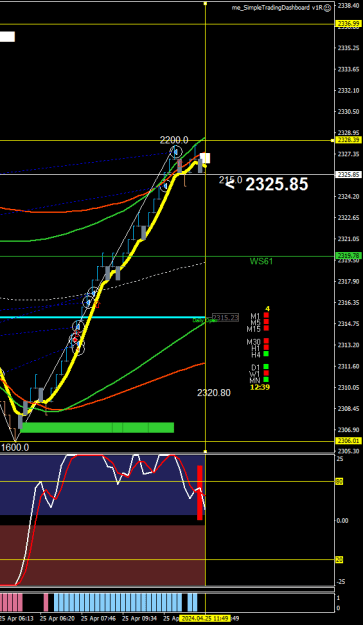Click the top handle of the vertical yellow line

[205, 3]
